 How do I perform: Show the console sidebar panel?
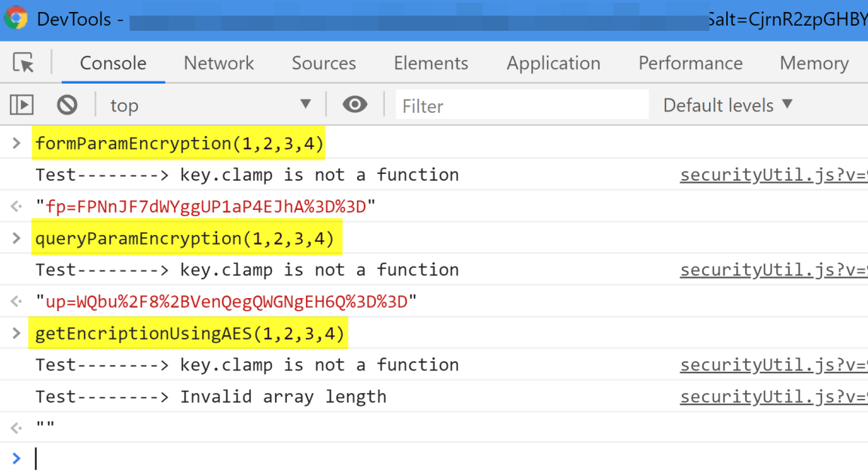coord(22,105)
